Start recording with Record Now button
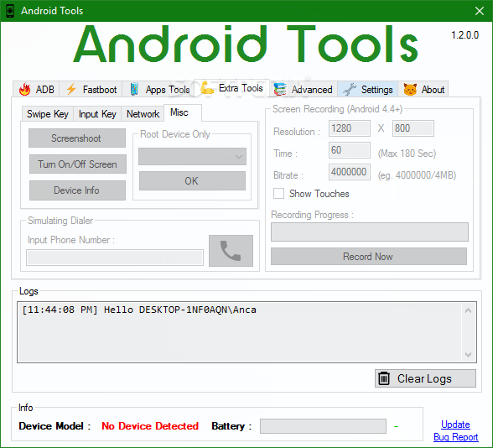Screen dimensions: 493x448 tap(369, 257)
